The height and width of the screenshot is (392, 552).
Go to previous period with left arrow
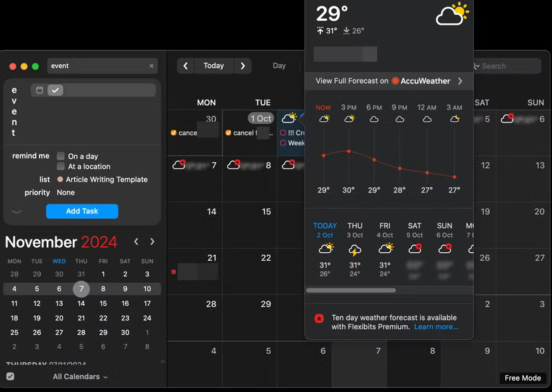(185, 66)
